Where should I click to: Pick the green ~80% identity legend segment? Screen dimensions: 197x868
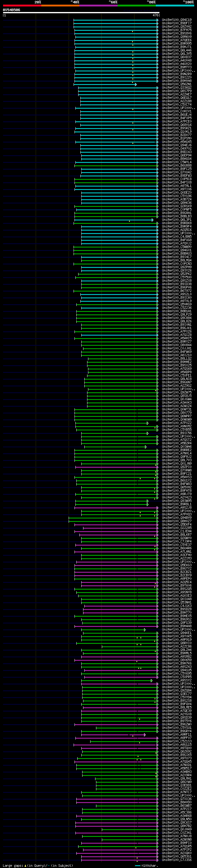tap(137, 6)
